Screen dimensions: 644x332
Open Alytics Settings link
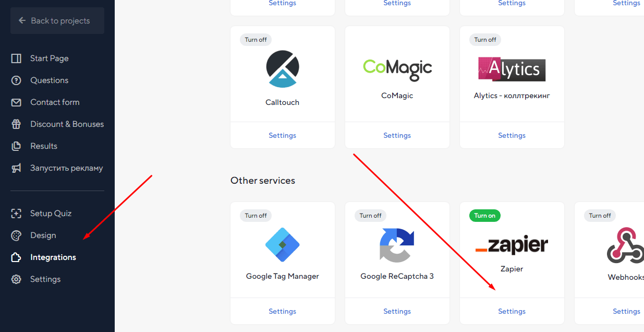(512, 135)
